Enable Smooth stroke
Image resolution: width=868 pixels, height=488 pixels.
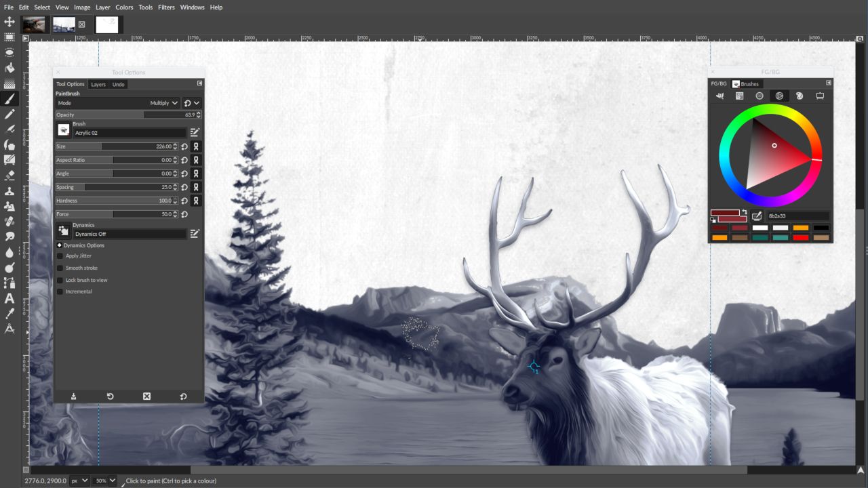pos(60,268)
